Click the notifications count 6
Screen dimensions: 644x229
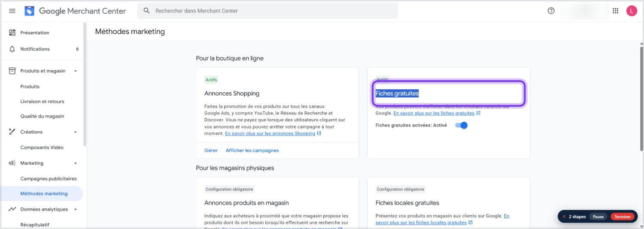(x=77, y=49)
